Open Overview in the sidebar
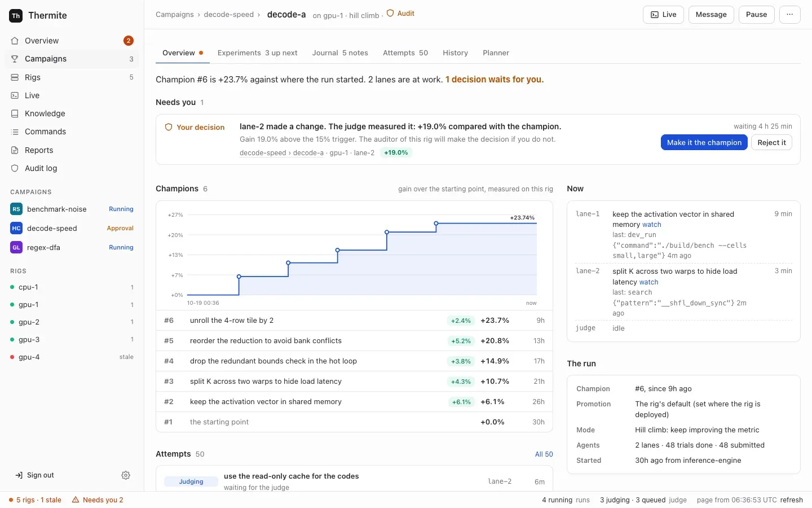 [72, 41]
